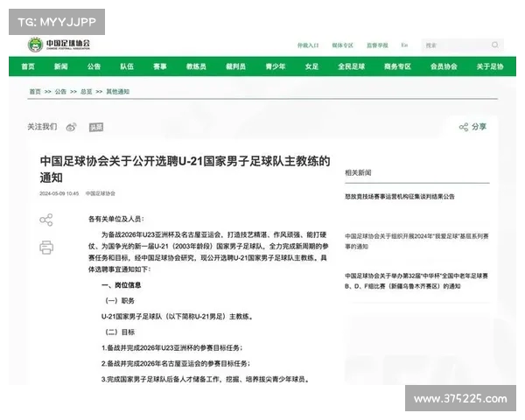Viewport: 525px width, 420px height.
Task: Select 关于足协 in the navigation bar
Action: pyautogui.click(x=490, y=66)
